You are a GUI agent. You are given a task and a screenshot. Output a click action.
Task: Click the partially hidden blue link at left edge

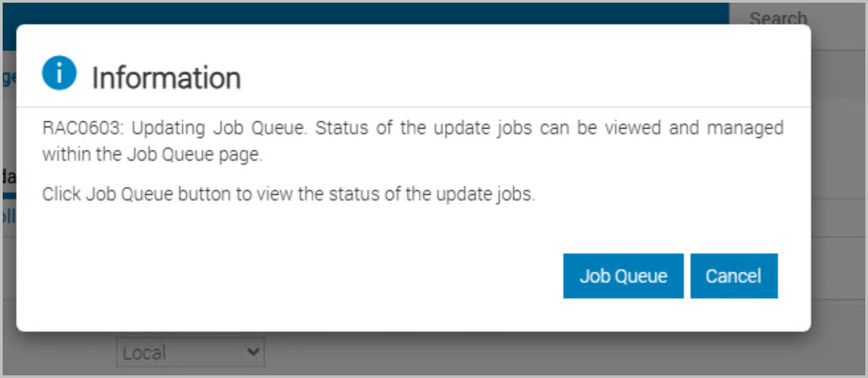8,215
